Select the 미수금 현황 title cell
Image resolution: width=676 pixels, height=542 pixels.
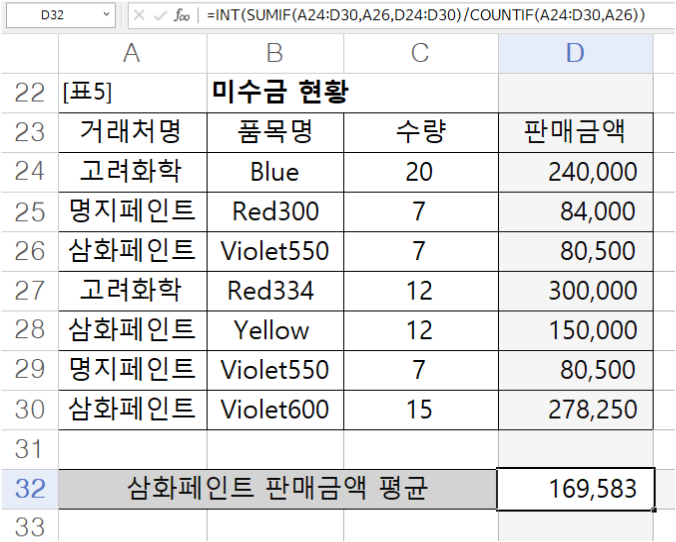(280, 93)
